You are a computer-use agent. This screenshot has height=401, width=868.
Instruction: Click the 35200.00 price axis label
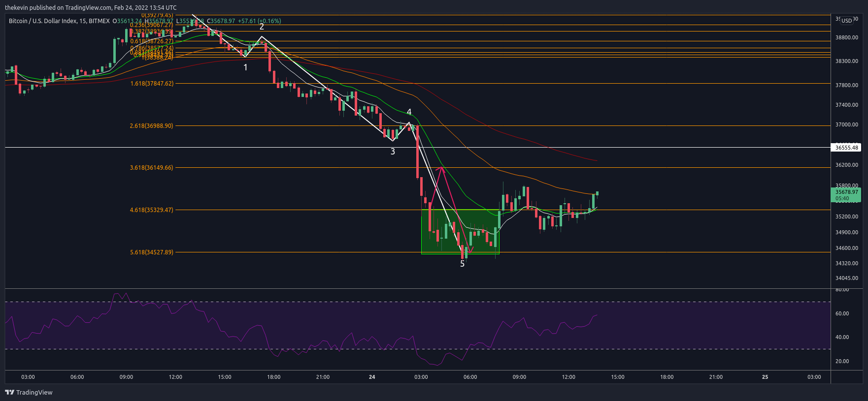tap(846, 216)
